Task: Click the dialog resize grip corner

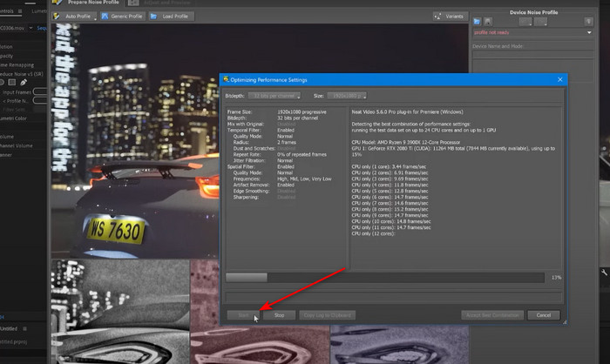Action: [565, 322]
